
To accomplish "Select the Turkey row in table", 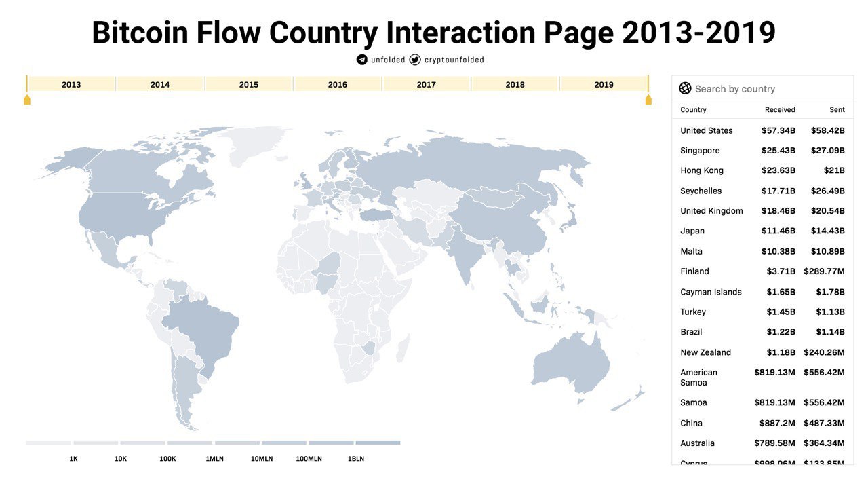I will [x=763, y=312].
